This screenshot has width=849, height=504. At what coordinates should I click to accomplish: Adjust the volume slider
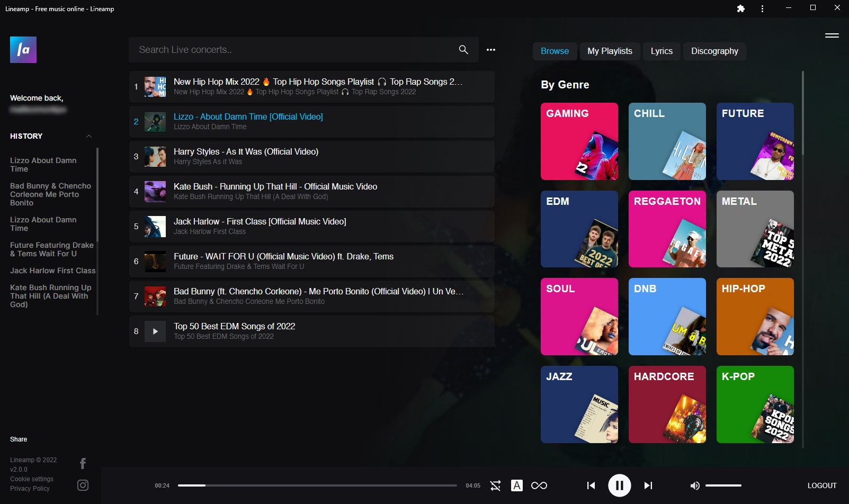[723, 485]
